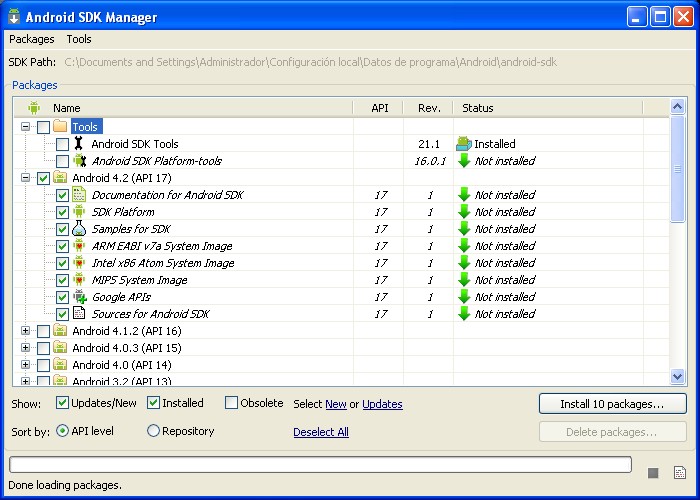Screen dimensions: 700x500
Task: Click the download progress bar
Action: (x=320, y=464)
